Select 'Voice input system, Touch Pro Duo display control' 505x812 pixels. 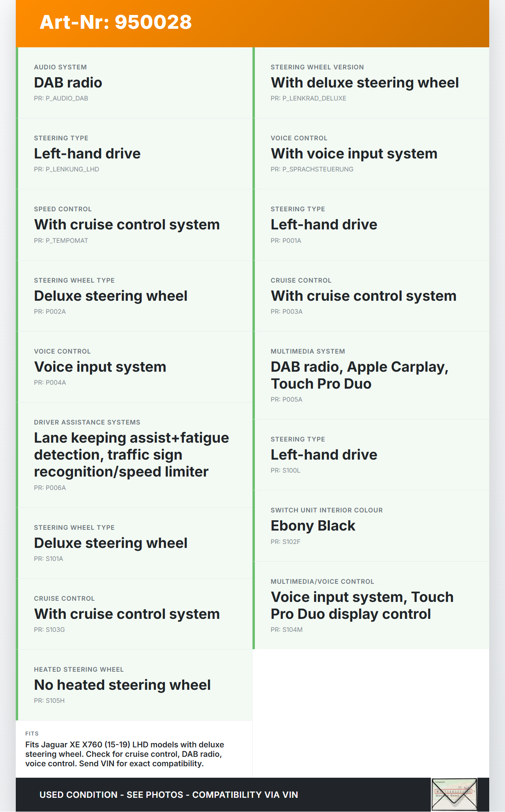(362, 605)
